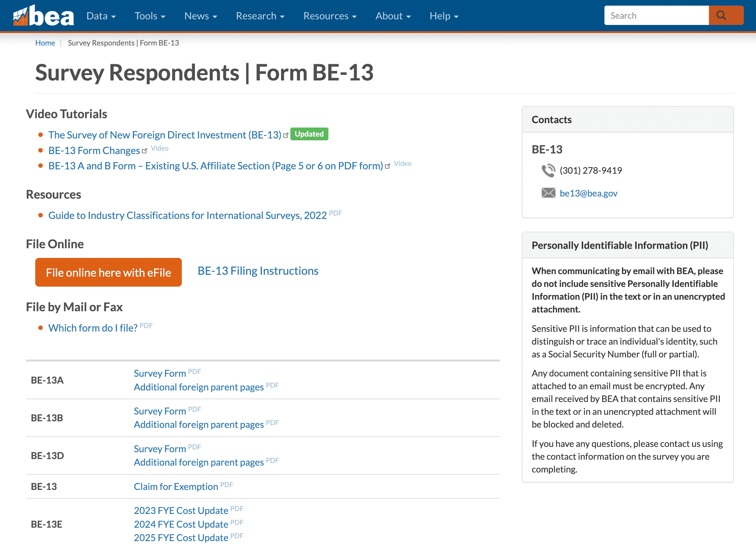This screenshot has width=756, height=552.
Task: Open 2025 FYE Cost Update PDF
Action: (181, 538)
